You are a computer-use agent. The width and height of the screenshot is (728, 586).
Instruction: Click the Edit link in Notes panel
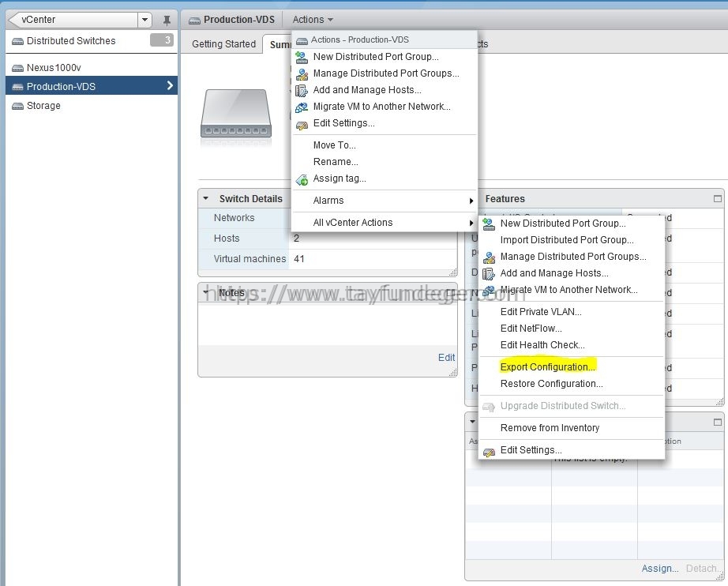[x=446, y=357]
